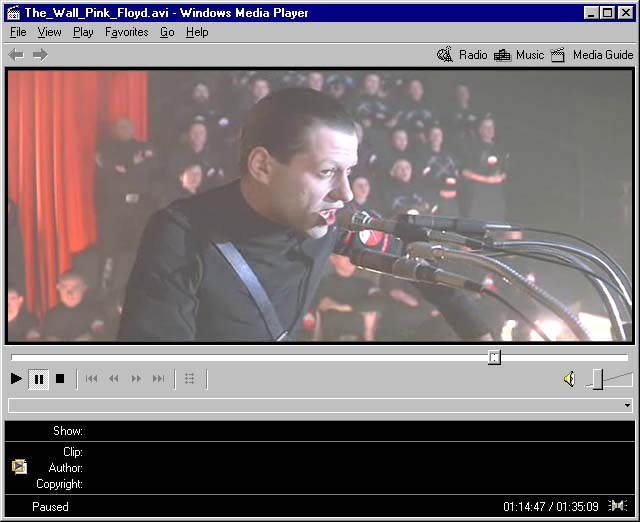Click the Music icon

[502, 55]
